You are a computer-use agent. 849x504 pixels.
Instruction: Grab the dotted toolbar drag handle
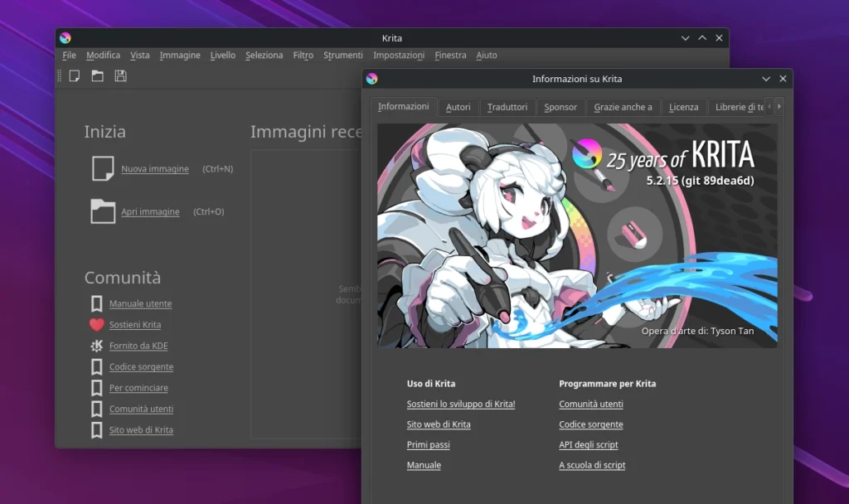pos(59,75)
